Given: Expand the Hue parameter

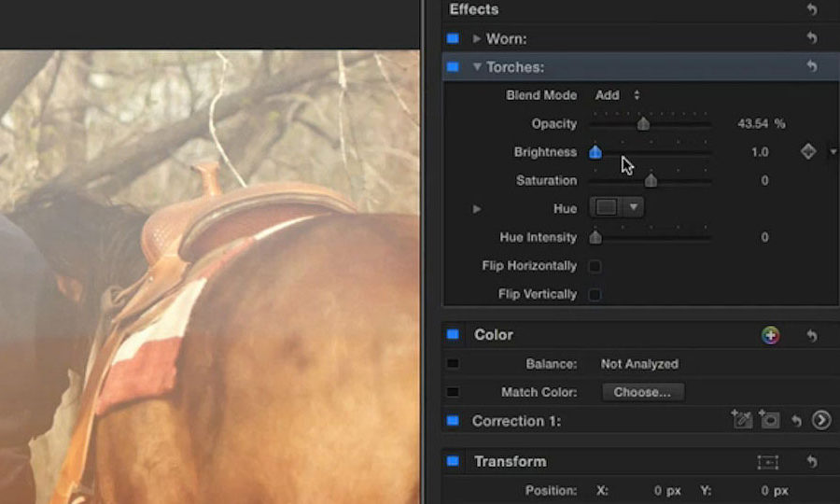Looking at the screenshot, I should (x=476, y=209).
